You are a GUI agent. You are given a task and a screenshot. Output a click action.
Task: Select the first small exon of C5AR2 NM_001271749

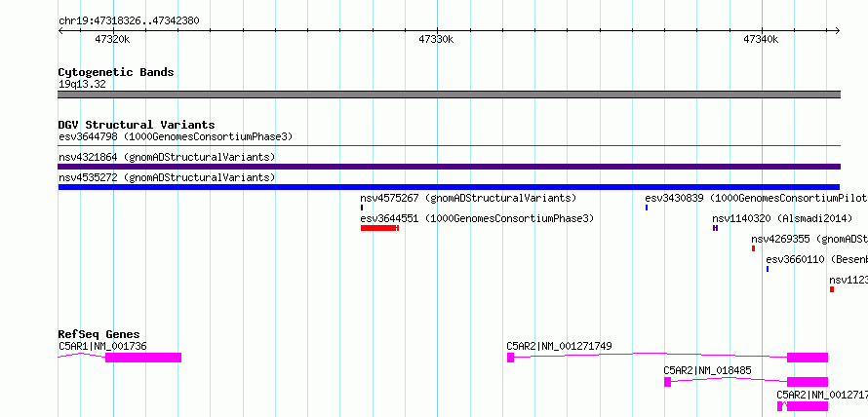[510, 358]
